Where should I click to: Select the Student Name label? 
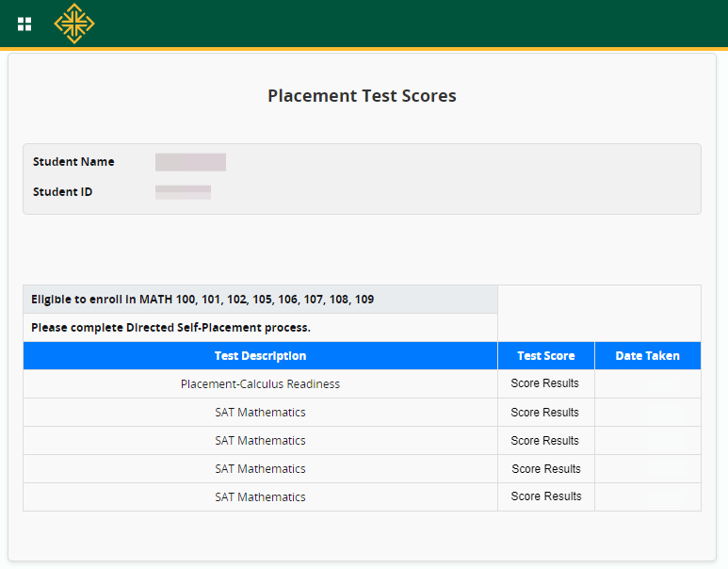click(x=73, y=162)
